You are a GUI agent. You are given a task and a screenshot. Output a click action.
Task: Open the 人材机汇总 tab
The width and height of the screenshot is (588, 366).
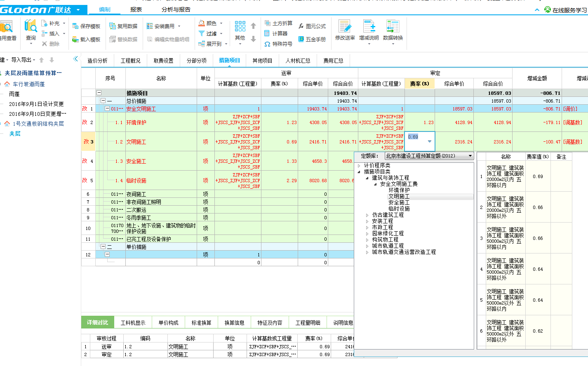298,61
